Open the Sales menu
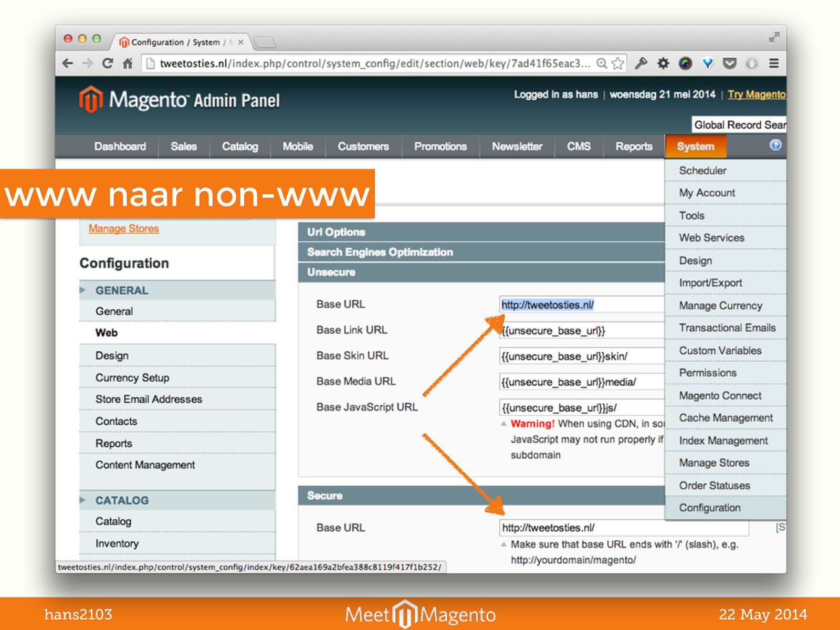 184,146
